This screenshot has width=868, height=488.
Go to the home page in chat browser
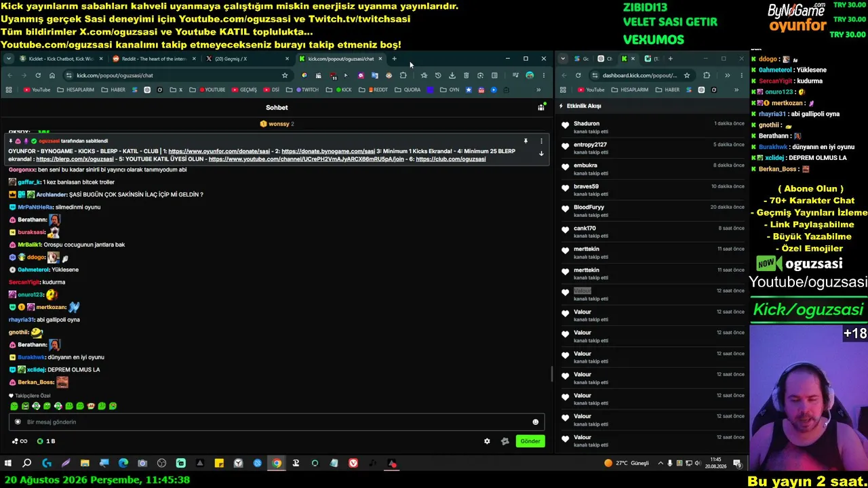(x=52, y=75)
